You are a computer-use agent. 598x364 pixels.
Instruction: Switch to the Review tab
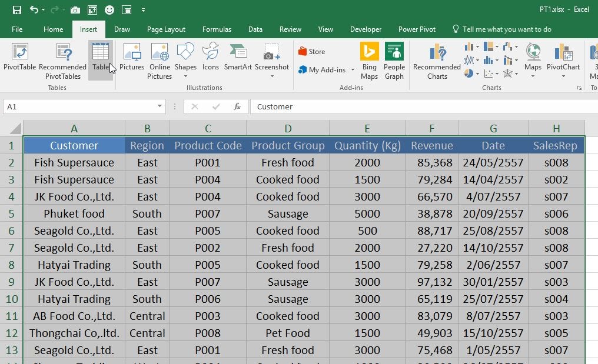pyautogui.click(x=290, y=29)
